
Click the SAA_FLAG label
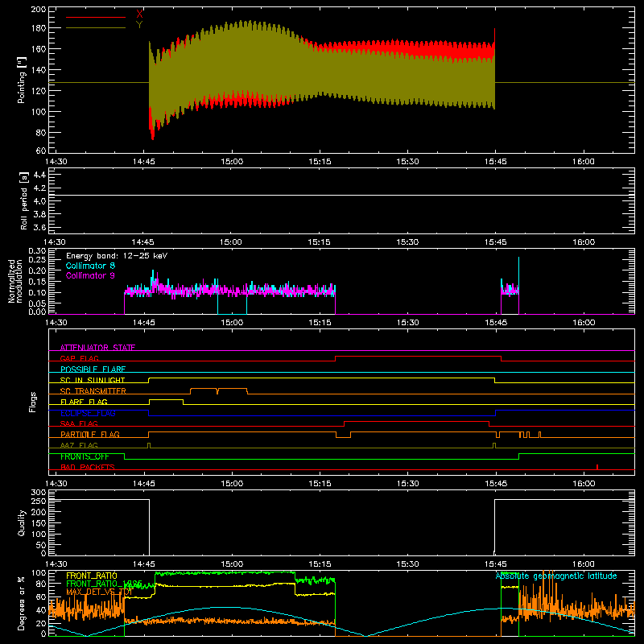click(79, 423)
